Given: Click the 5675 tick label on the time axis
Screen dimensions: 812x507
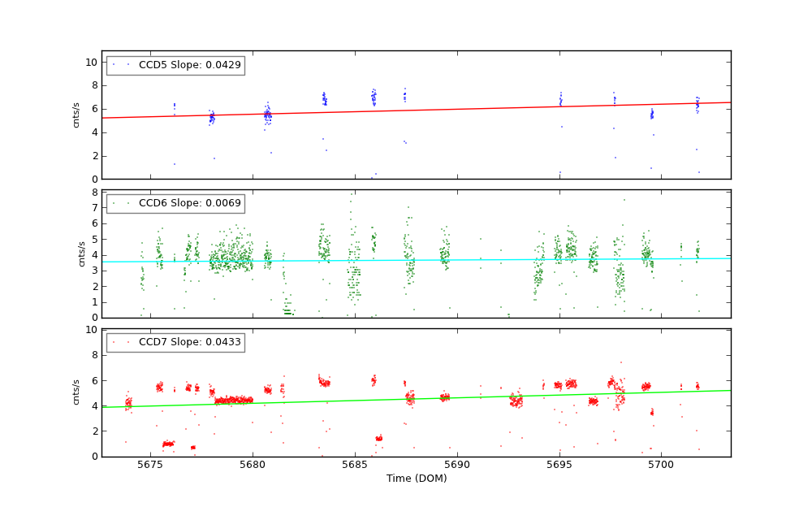Looking at the screenshot, I should click(150, 465).
